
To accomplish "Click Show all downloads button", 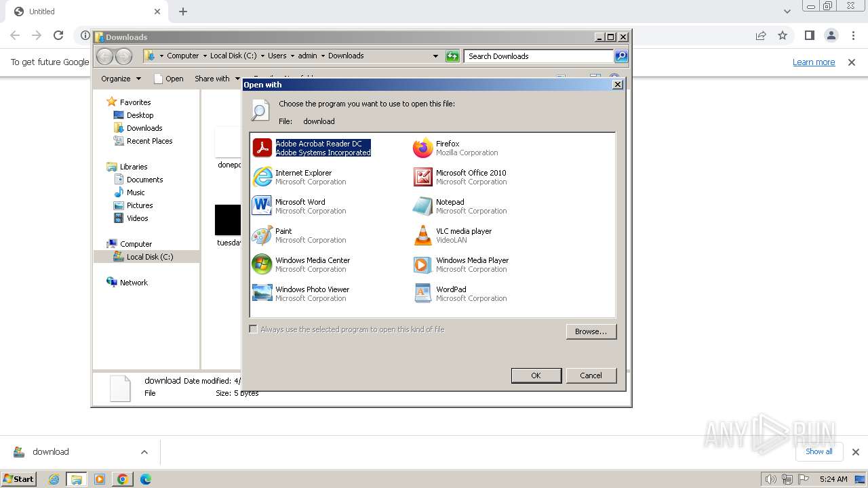I will click(819, 451).
